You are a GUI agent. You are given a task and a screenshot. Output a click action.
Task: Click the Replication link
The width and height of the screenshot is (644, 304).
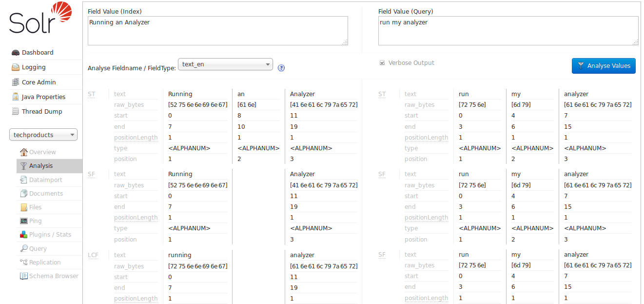tap(45, 263)
